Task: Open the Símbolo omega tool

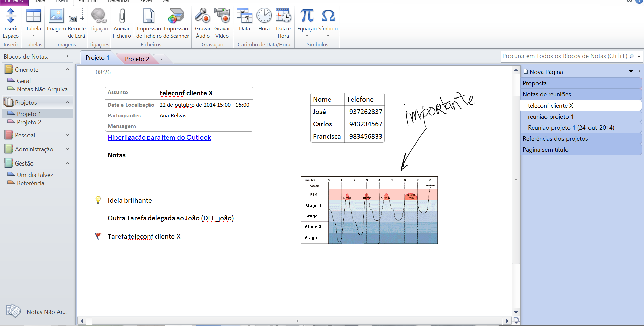Action: click(328, 16)
